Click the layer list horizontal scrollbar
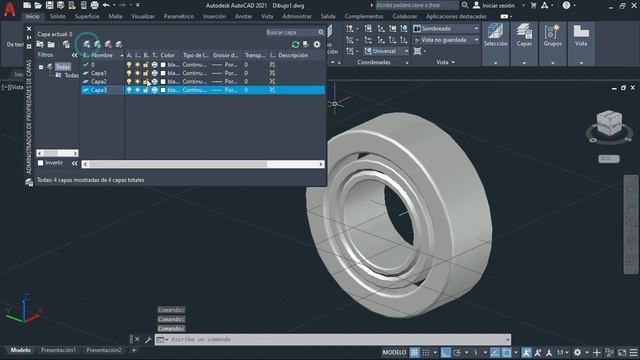This screenshot has height=360, width=640. pyautogui.click(x=203, y=164)
